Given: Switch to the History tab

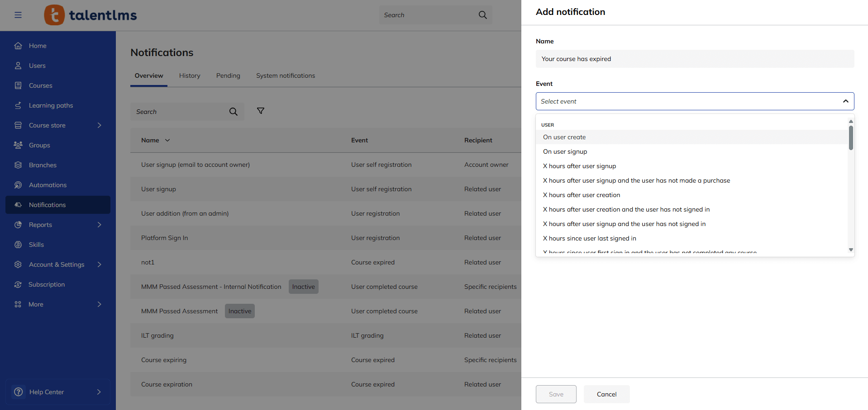Looking at the screenshot, I should (x=189, y=75).
